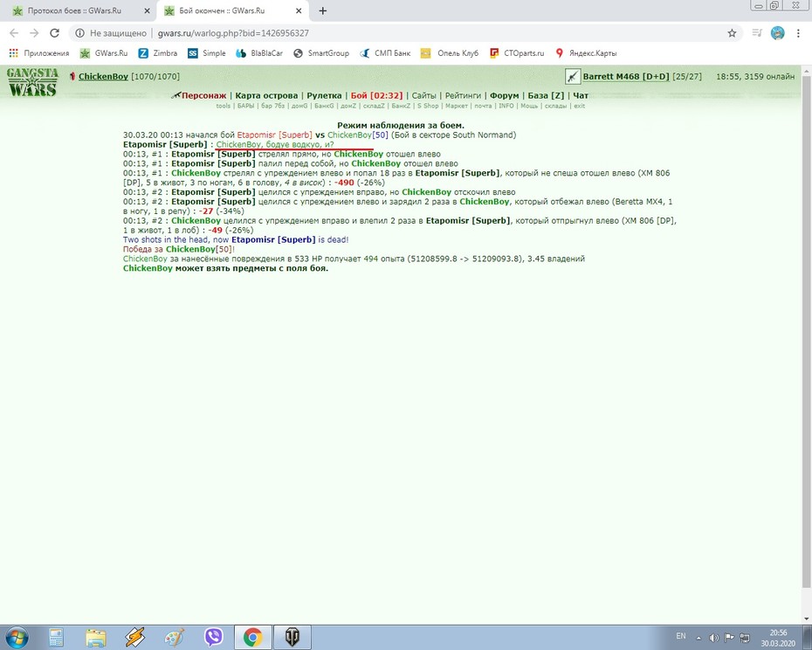
Task: Open the Viber taskbar icon
Action: (x=213, y=637)
